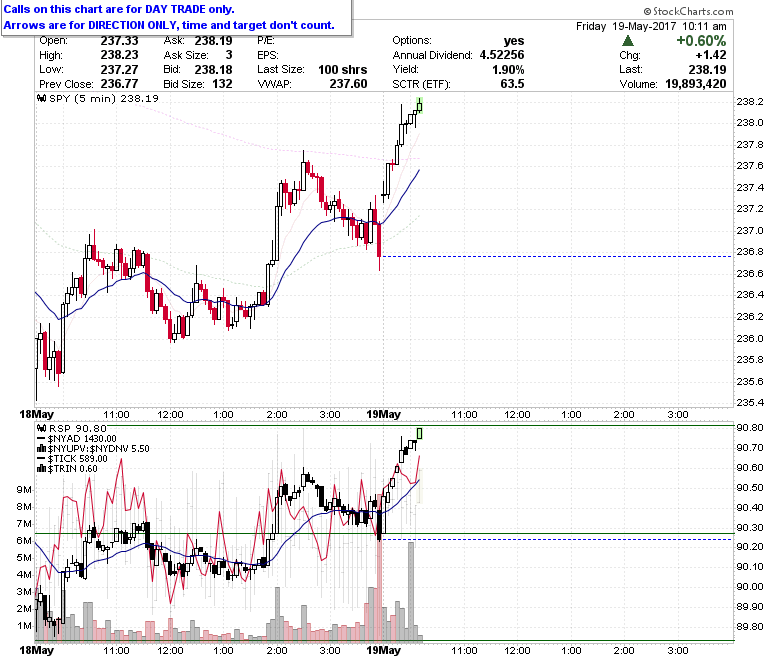Click the Yield value 1.90%

coord(508,70)
